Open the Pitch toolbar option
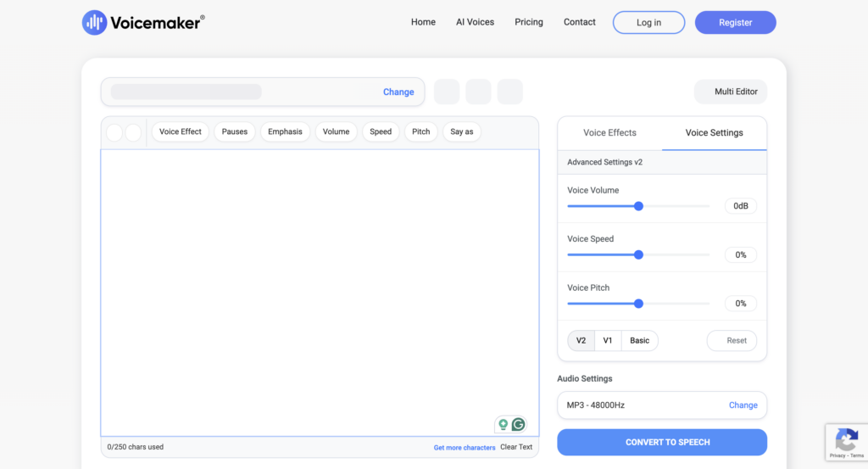Image resolution: width=868 pixels, height=469 pixels. pyautogui.click(x=420, y=131)
